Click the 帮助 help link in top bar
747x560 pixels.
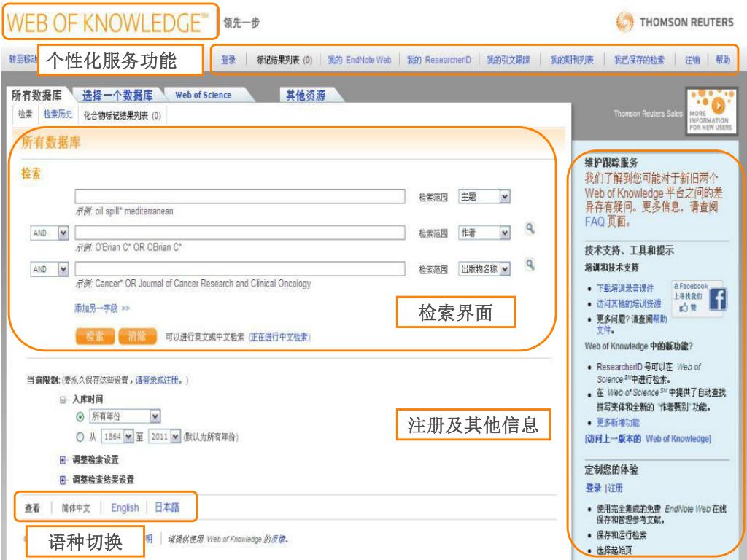point(723,60)
